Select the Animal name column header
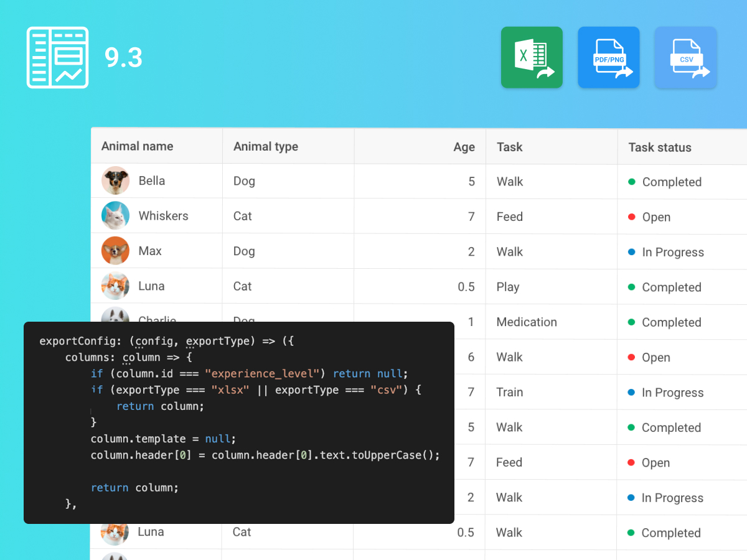This screenshot has height=560, width=747. tap(137, 146)
